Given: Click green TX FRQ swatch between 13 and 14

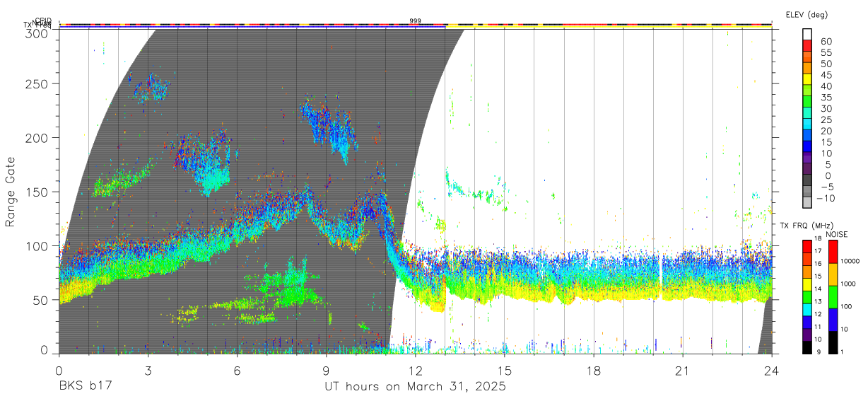Looking at the screenshot, I should [808, 296].
